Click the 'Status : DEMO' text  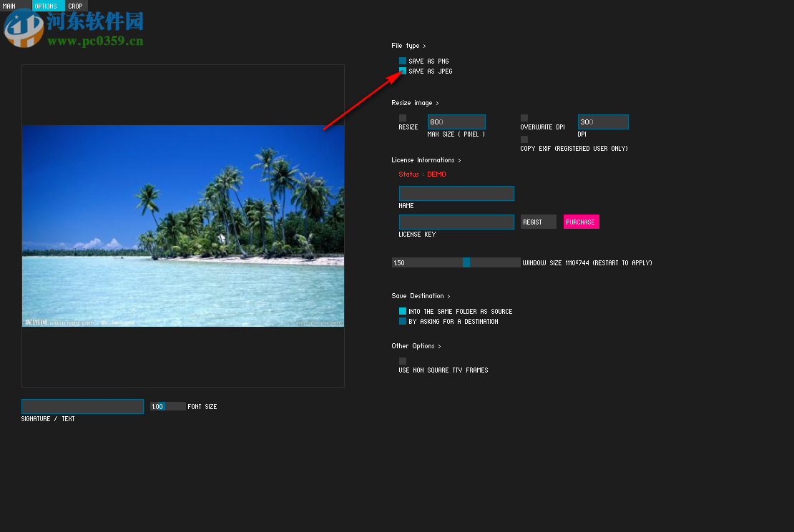(x=422, y=174)
